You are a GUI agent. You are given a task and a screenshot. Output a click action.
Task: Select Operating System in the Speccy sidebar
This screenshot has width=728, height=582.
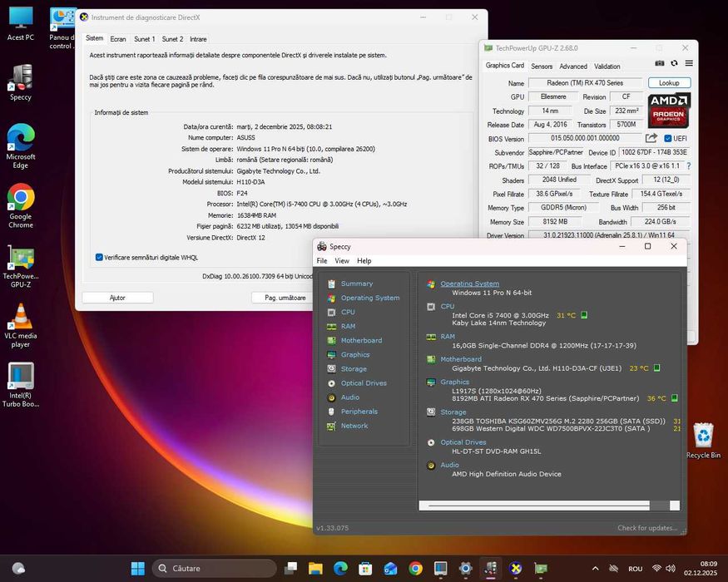pos(370,298)
